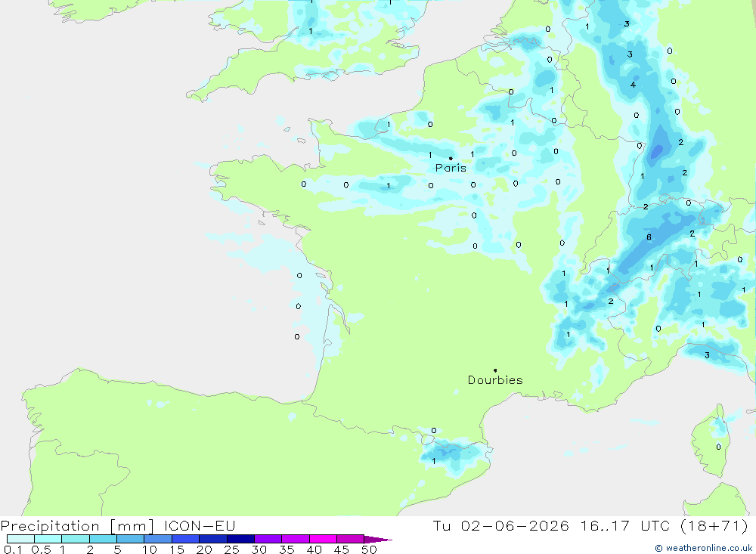Screen dimensions: 756x554
Task: Select the black dot marking Dourbies
Action: 495,370
